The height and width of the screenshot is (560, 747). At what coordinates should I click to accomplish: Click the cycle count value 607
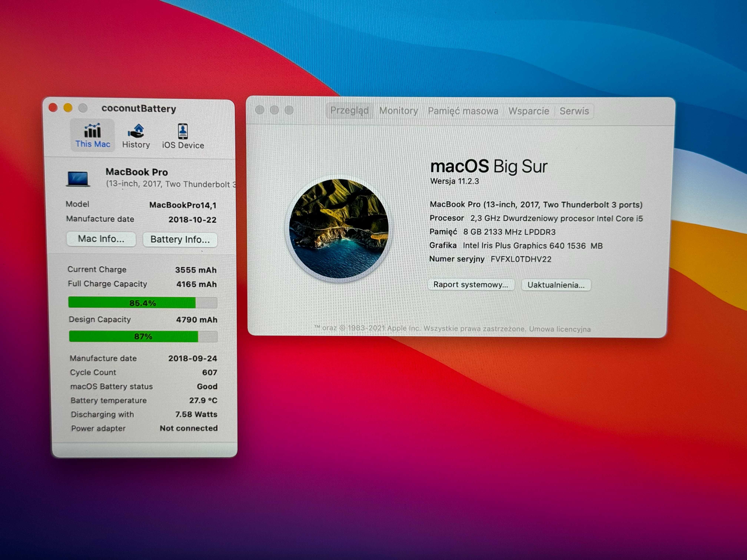click(x=209, y=372)
